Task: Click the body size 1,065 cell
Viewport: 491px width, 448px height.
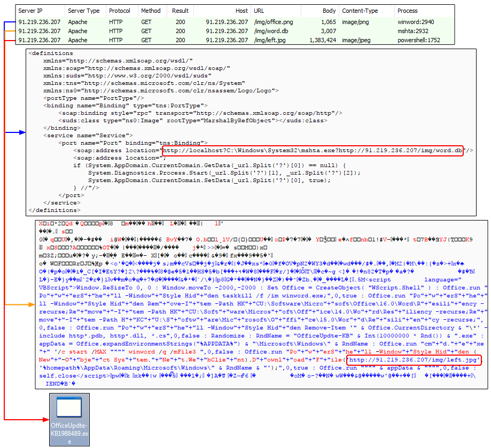Action: click(x=329, y=22)
